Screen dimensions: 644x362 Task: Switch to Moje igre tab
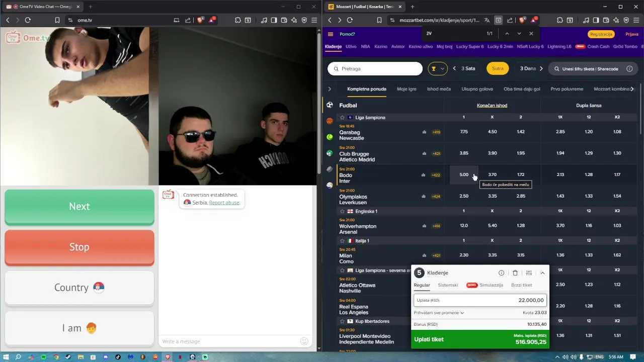click(x=407, y=89)
